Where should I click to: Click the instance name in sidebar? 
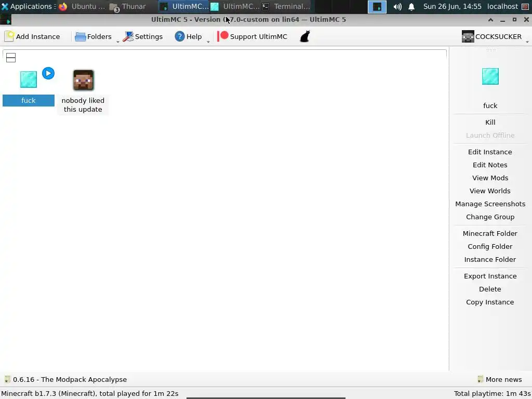490,105
